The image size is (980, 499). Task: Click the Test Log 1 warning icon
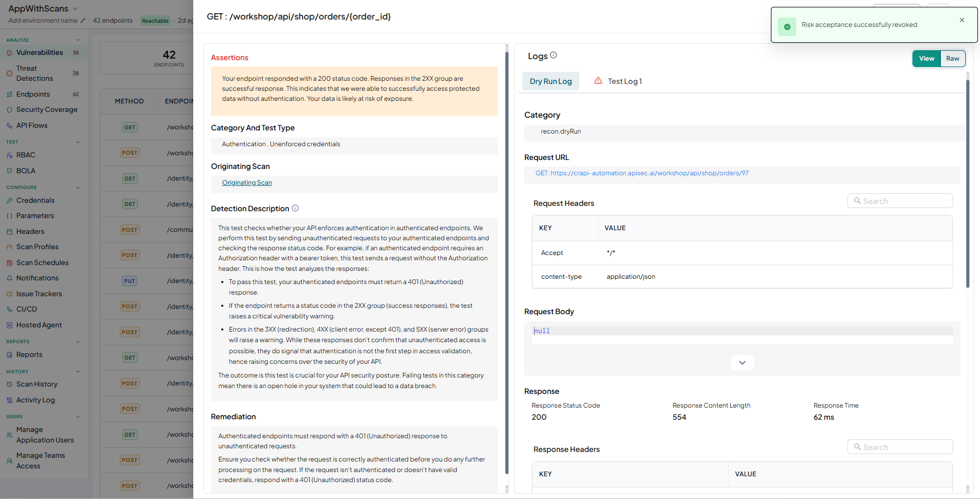(598, 81)
